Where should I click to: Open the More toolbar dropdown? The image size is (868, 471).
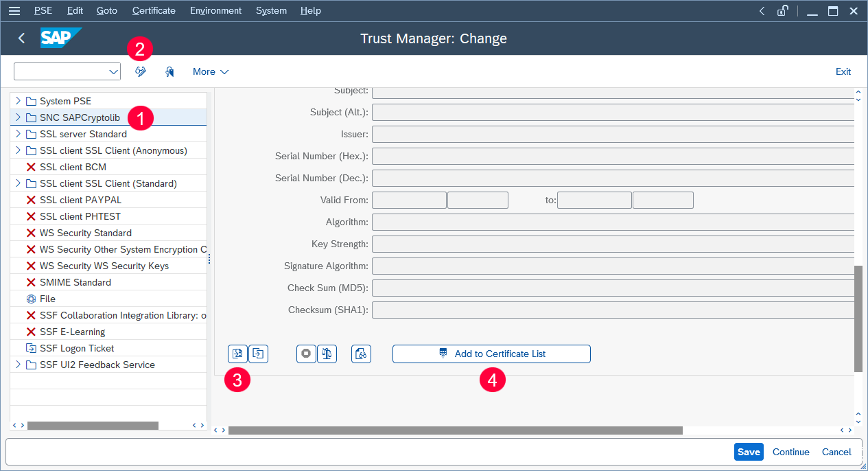pos(211,71)
